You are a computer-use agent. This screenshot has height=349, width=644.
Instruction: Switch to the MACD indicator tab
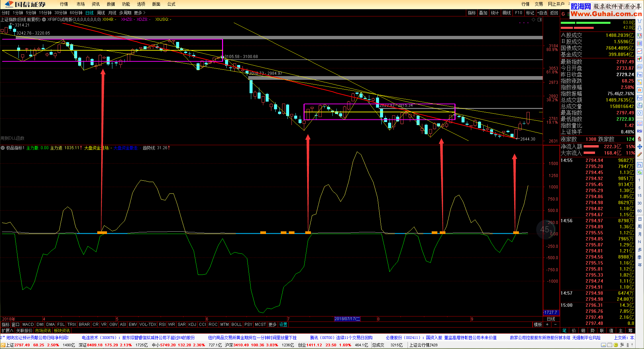point(28,325)
